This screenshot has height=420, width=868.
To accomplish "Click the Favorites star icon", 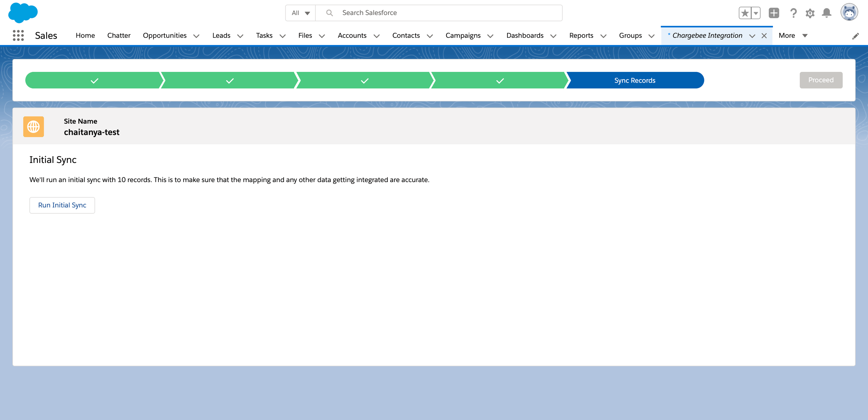I will (745, 13).
